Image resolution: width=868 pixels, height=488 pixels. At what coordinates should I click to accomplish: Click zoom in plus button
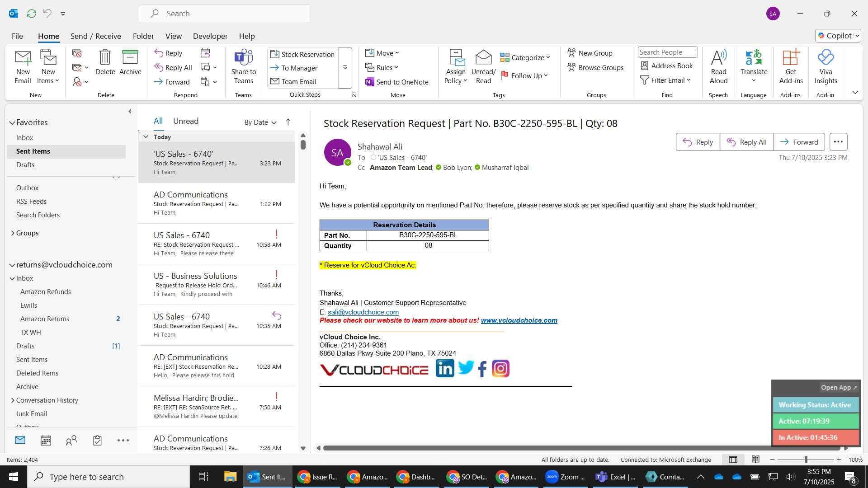(839, 460)
